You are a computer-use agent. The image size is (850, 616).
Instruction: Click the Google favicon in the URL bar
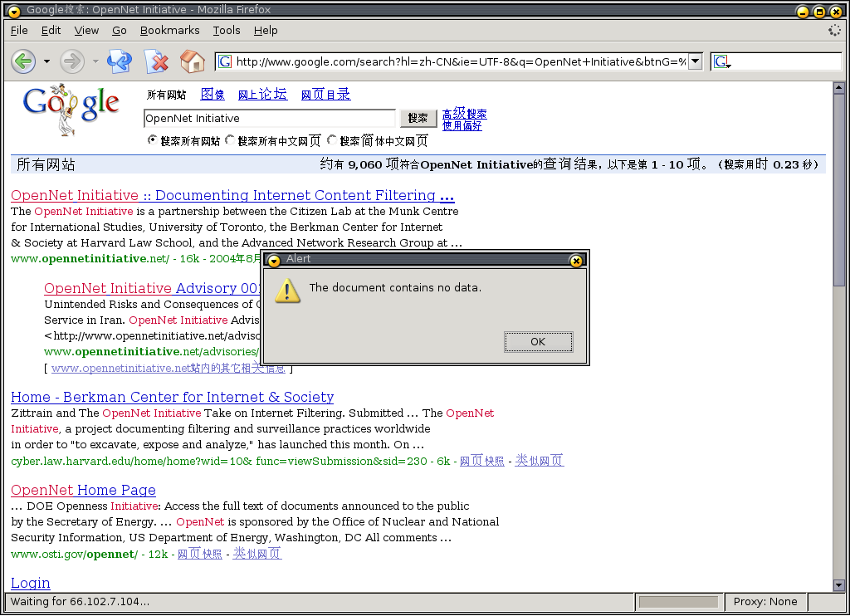tap(224, 61)
